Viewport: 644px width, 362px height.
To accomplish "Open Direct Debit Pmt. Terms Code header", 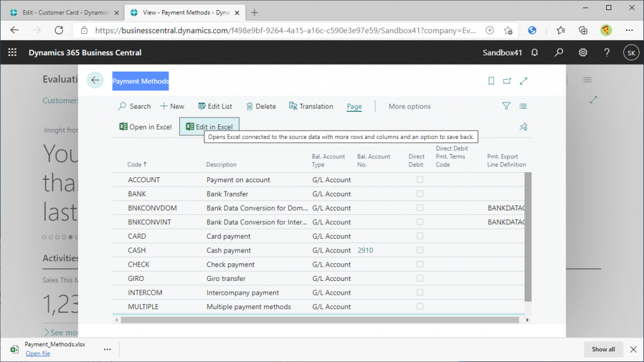I will coord(452,156).
